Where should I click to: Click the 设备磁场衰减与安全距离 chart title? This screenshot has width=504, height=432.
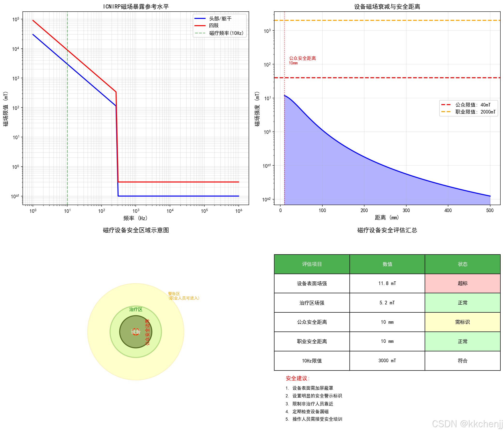pos(387,7)
